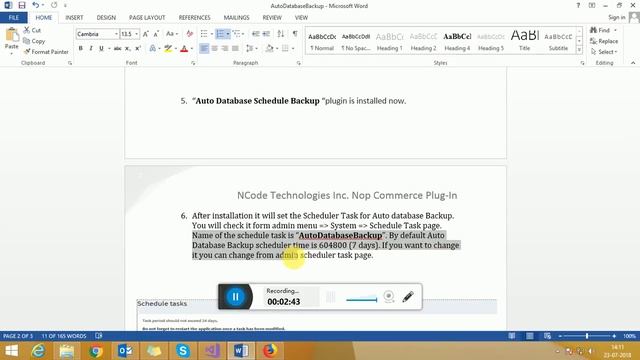Shrink the font size
This screenshot has width=640, height=360.
(x=156, y=34)
